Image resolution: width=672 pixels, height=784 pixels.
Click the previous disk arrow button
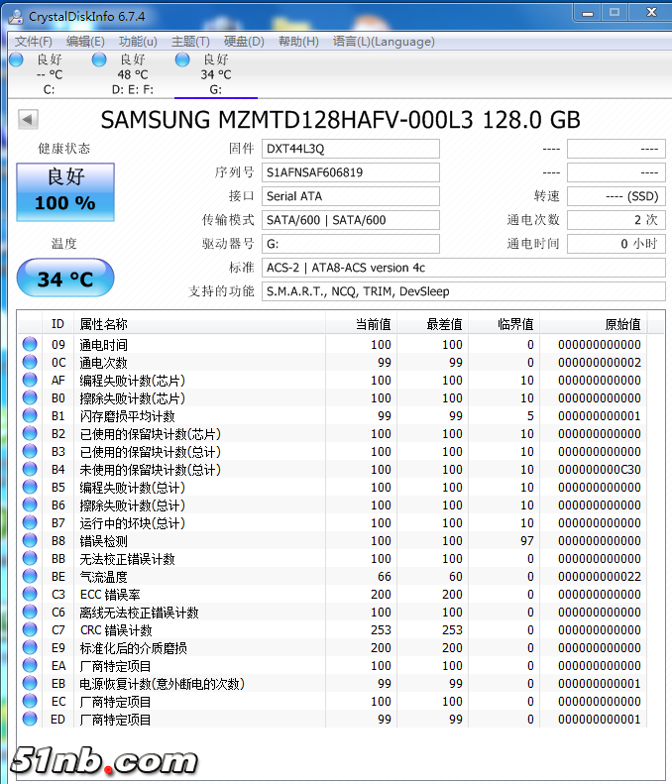tap(28, 120)
